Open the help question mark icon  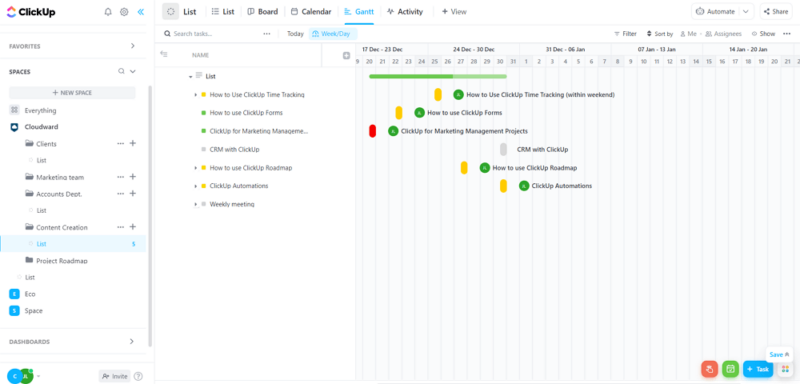click(x=138, y=376)
